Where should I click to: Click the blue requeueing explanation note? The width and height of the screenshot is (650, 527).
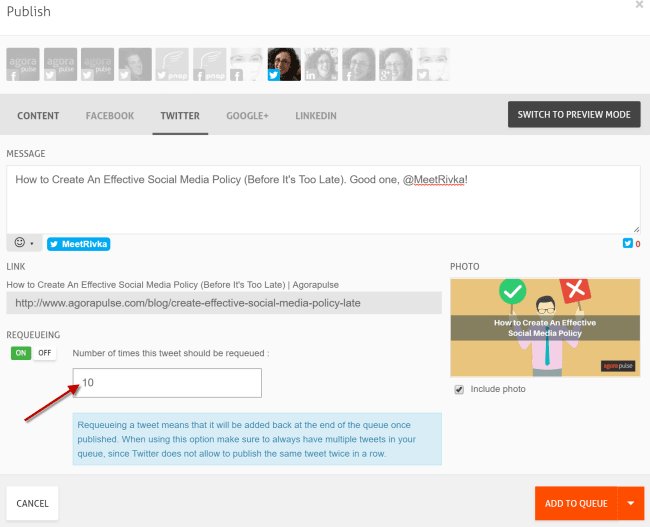(x=257, y=439)
